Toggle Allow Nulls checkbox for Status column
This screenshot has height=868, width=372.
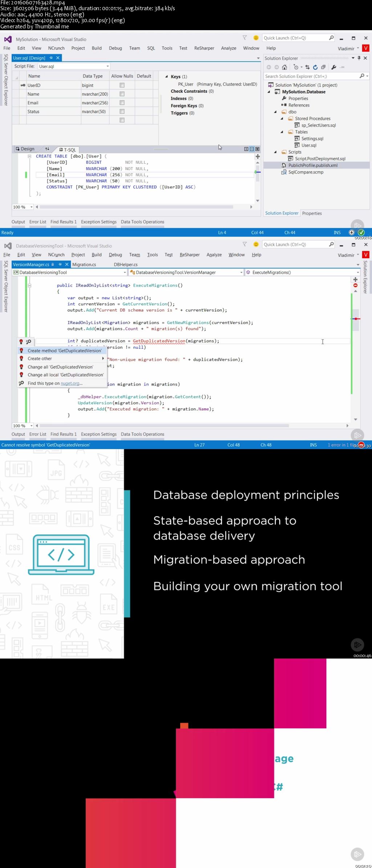(x=122, y=112)
